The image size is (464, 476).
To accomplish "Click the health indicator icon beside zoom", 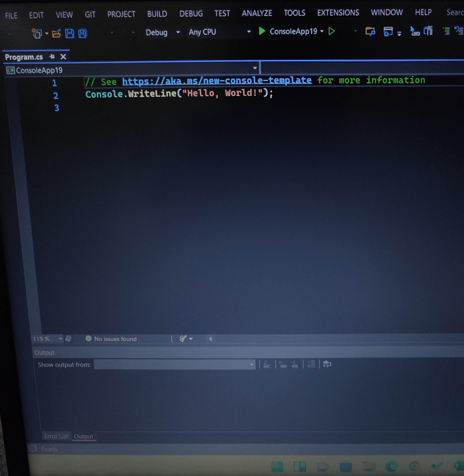I will (69, 339).
